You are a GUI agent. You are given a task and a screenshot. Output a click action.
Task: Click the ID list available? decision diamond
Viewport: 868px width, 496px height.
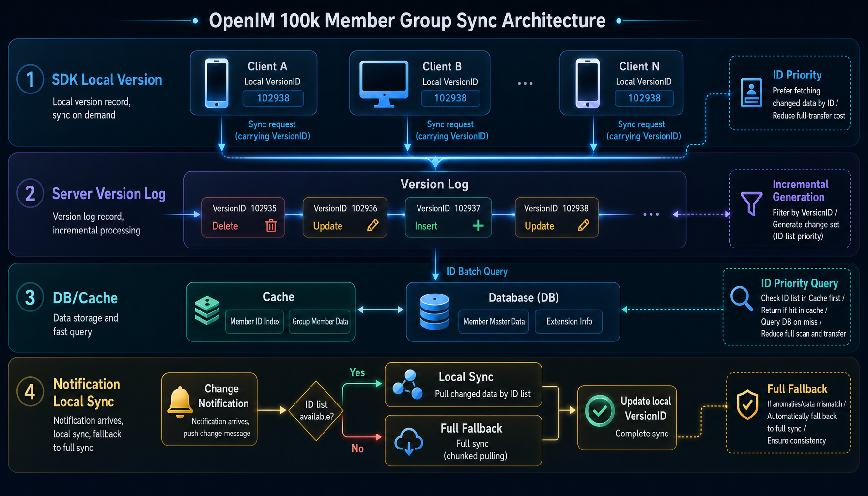316,411
